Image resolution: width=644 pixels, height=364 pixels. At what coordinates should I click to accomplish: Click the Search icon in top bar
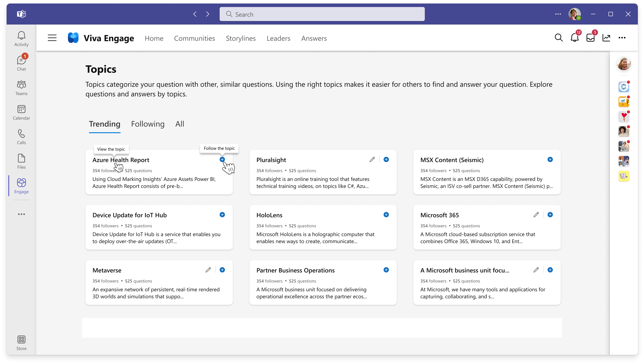click(559, 37)
